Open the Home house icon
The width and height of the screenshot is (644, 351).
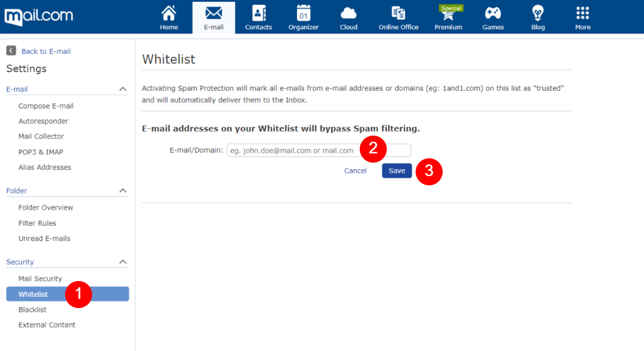coord(169,13)
